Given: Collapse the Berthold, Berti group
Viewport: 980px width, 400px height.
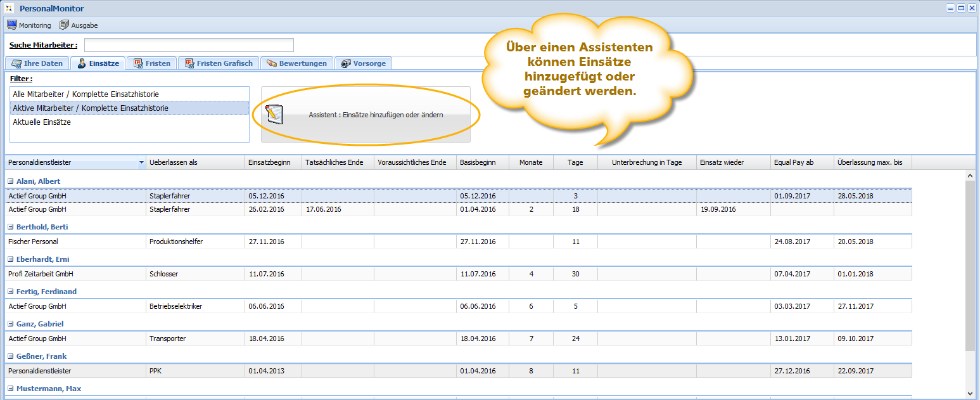Looking at the screenshot, I should 11,227.
